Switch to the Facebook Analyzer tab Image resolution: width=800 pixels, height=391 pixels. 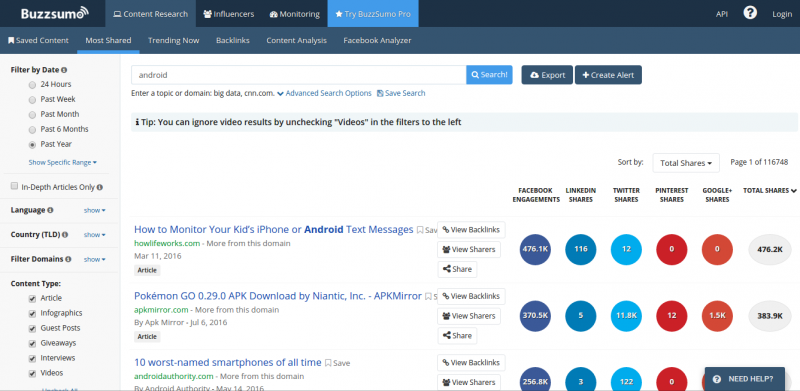click(x=377, y=40)
